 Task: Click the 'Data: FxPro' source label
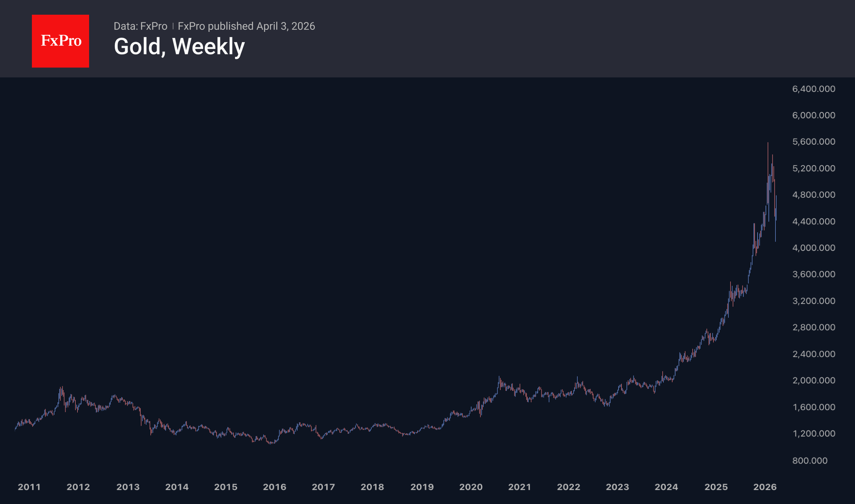coord(141,26)
